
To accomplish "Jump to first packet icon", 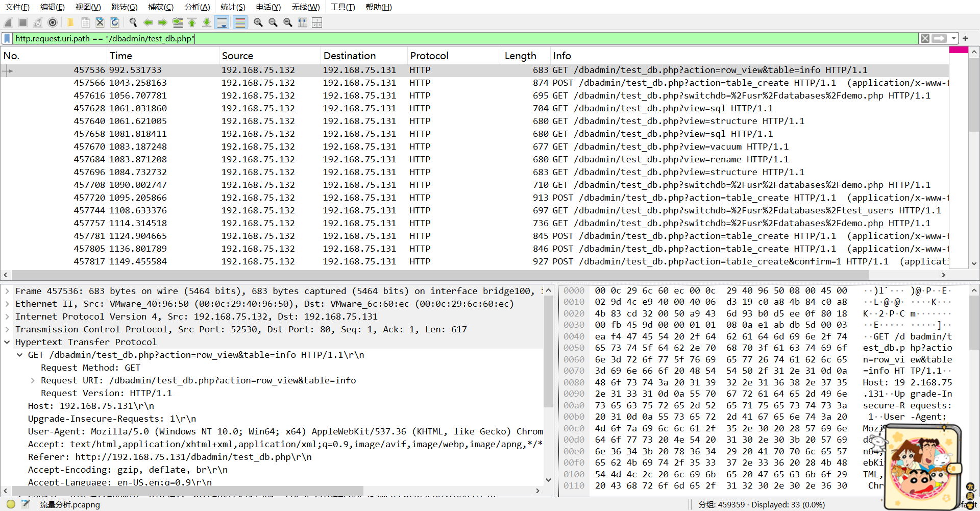I will 192,22.
